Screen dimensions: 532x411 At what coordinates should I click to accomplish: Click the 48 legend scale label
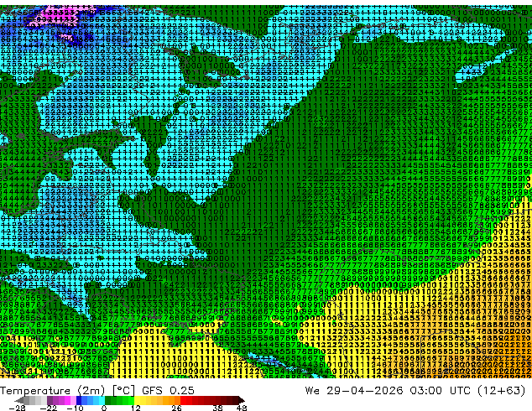[242, 408]
